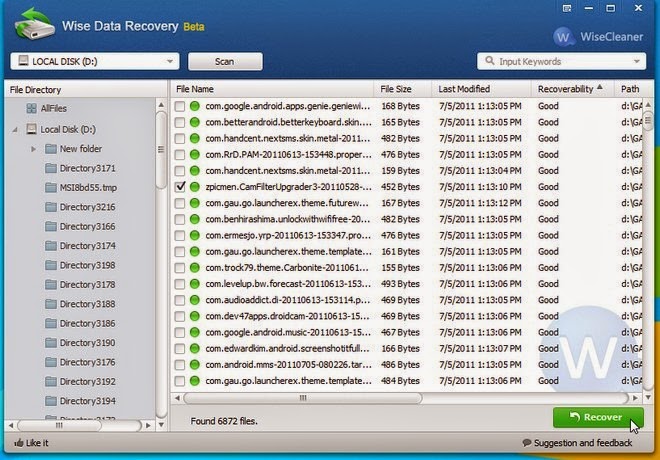
Task: Open the settings menu icon in title bar
Action: (x=567, y=8)
